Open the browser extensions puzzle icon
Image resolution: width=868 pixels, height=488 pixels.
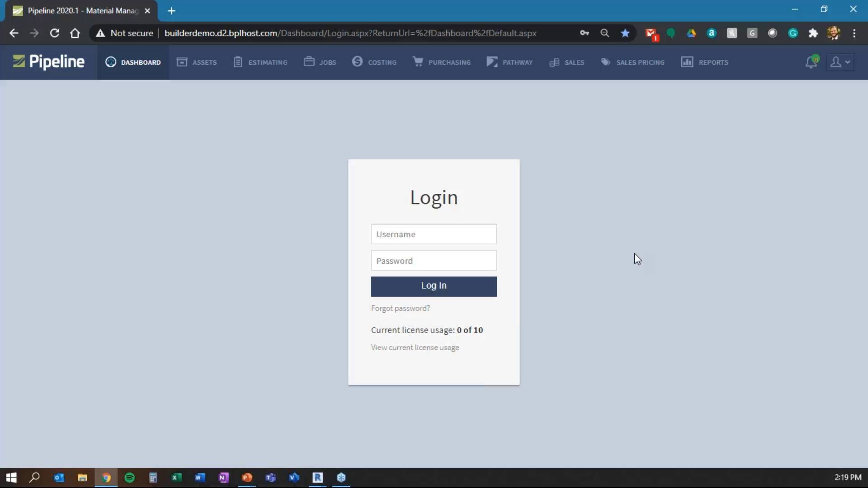coord(813,33)
